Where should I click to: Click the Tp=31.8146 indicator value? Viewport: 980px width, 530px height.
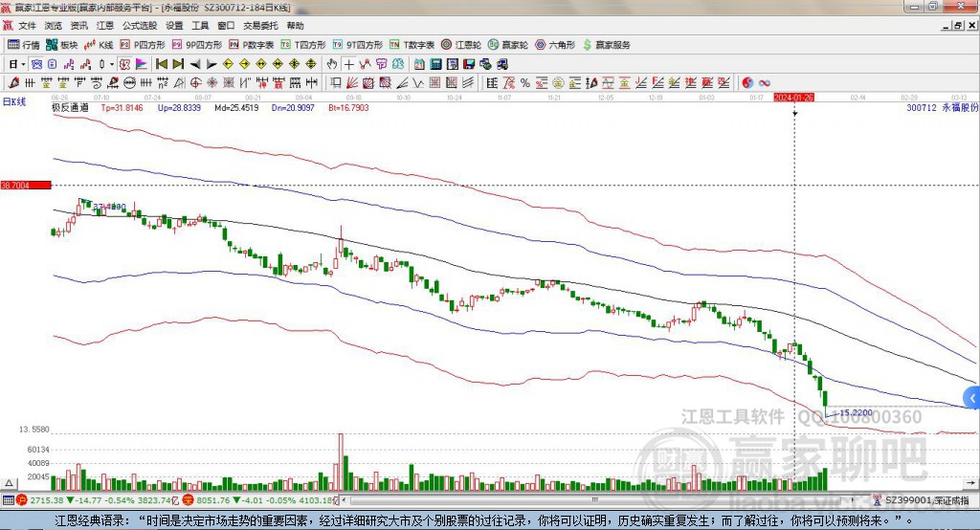click(122, 108)
